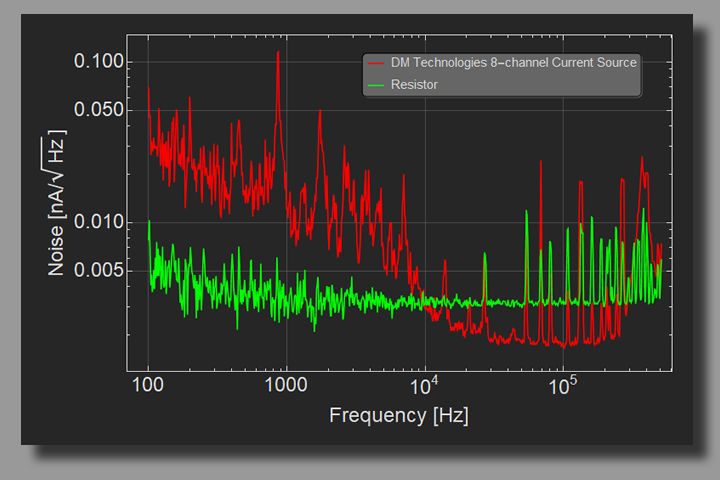This screenshot has width=720, height=480.
Task: Select the DM Technologies 8-channel Current Source legend label
Action: (513, 63)
